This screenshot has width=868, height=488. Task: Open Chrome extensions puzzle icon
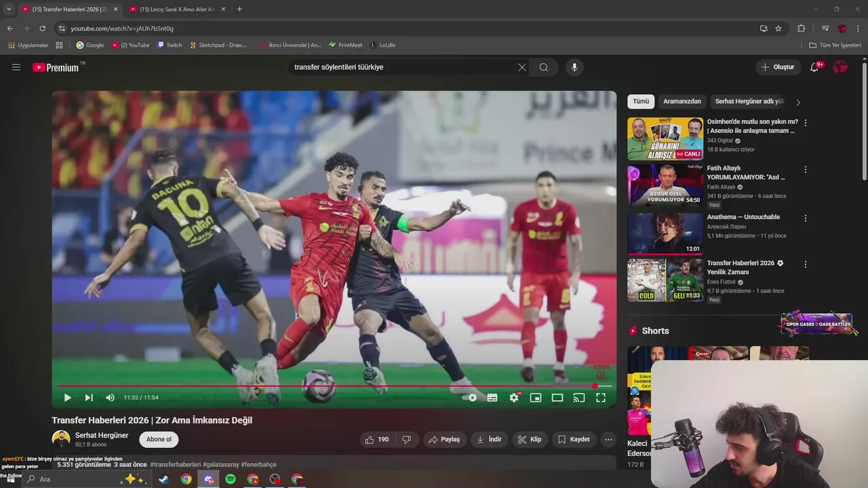pos(801,28)
